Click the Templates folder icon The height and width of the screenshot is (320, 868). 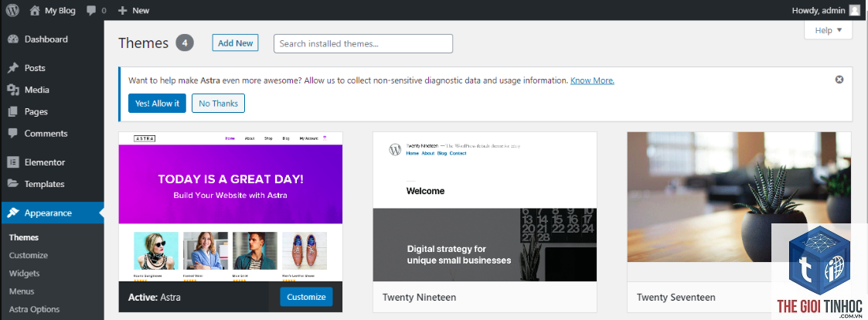click(x=13, y=184)
